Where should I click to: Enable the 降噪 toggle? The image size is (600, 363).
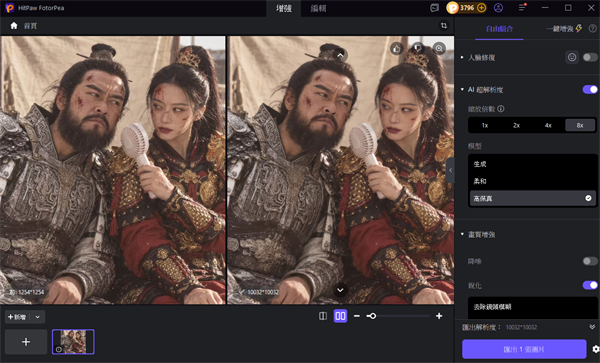pos(590,261)
